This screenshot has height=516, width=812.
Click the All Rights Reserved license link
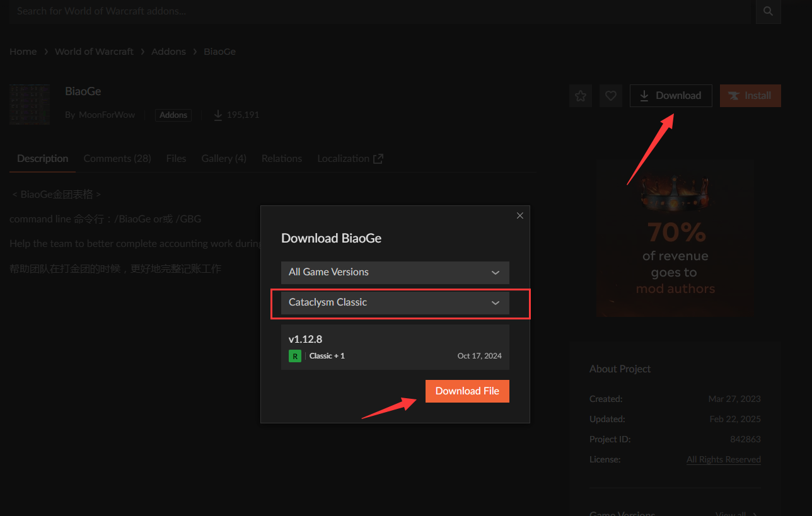(724, 460)
